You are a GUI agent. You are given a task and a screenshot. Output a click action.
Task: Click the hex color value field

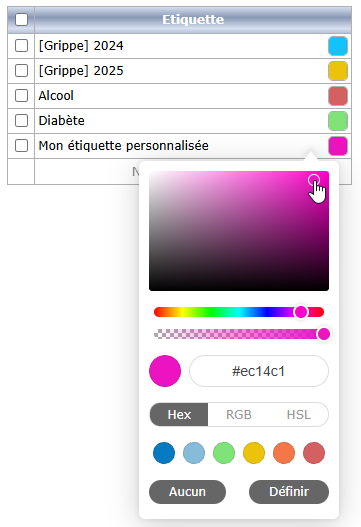(259, 371)
